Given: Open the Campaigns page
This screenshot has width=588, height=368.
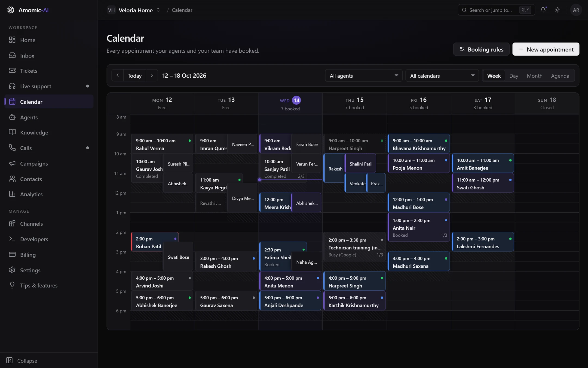Looking at the screenshot, I should tap(49, 164).
